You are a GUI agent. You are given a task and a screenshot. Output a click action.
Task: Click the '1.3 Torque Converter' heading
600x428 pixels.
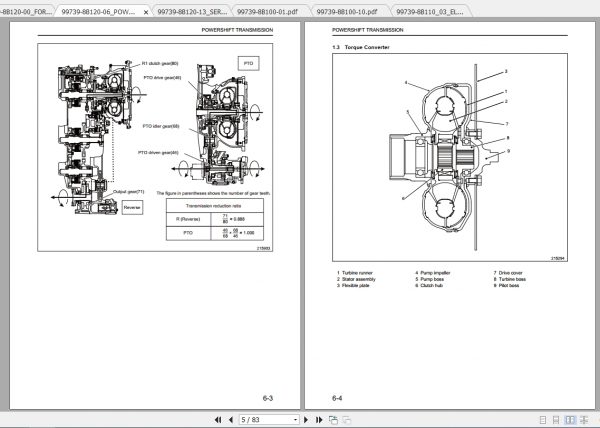click(360, 47)
